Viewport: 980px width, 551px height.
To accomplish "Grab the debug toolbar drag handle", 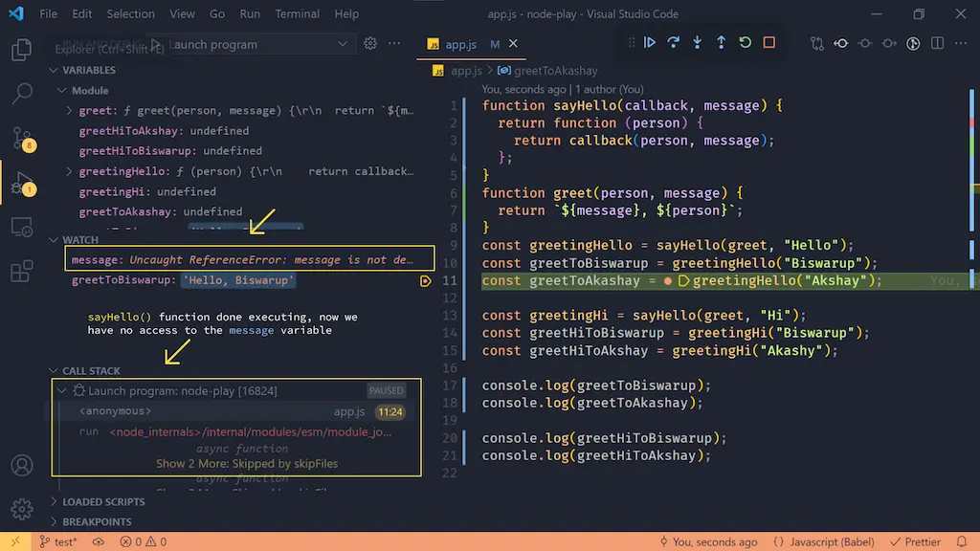I will [x=632, y=42].
